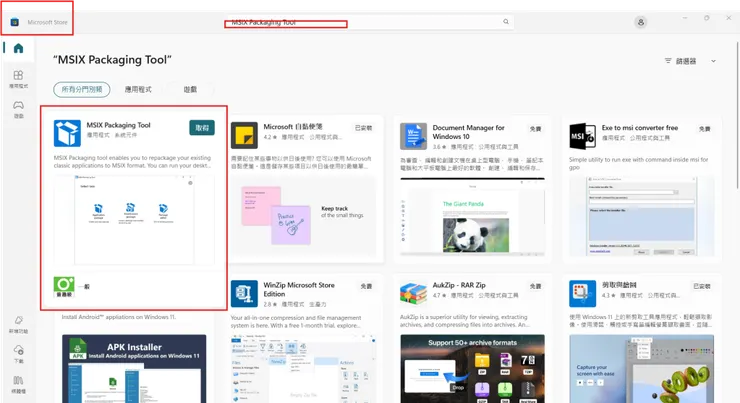Viewport: 740px width, 403px height.
Task: Open APK Installer banner image
Action: (x=134, y=369)
